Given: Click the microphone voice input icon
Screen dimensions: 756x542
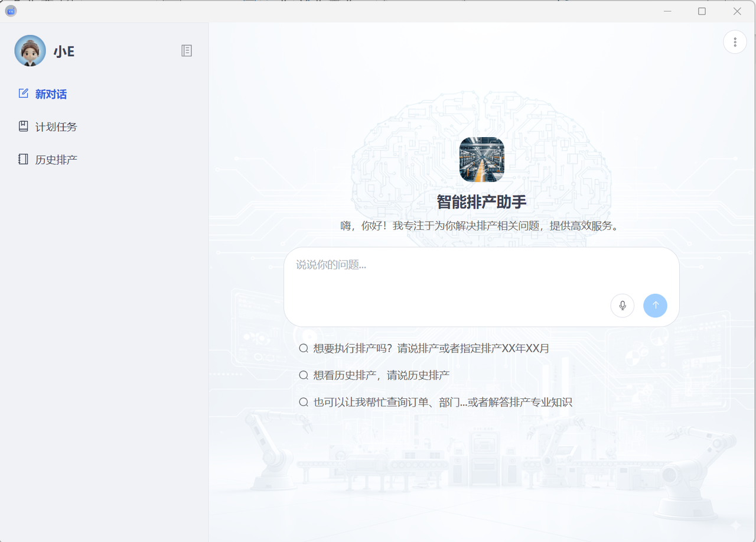Looking at the screenshot, I should (622, 306).
